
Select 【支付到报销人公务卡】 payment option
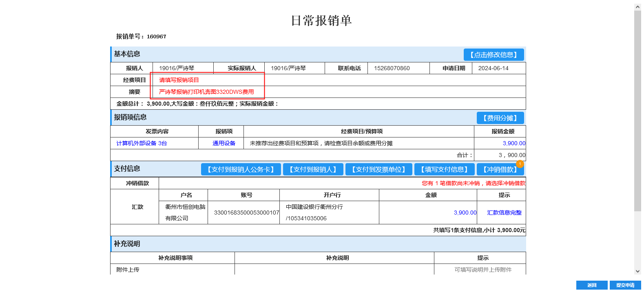(241, 169)
